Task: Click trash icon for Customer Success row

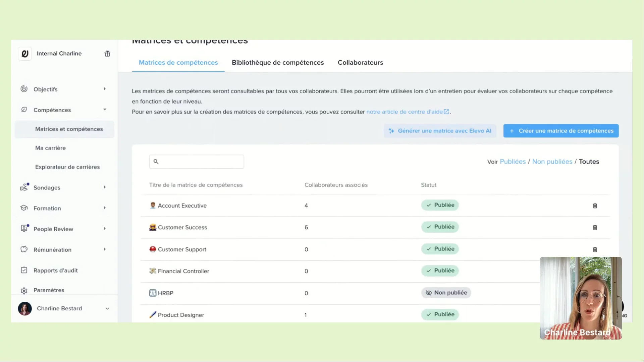Action: 595,228
